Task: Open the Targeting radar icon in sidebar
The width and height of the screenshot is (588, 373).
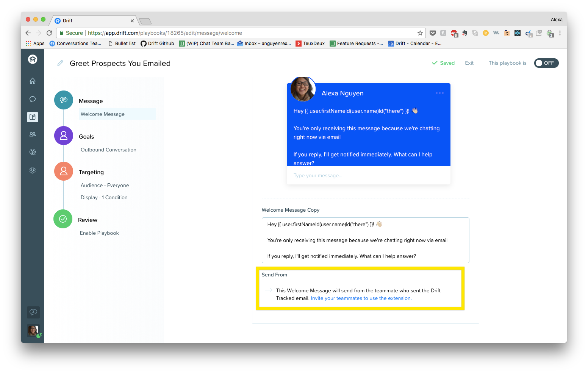Action: point(33,152)
